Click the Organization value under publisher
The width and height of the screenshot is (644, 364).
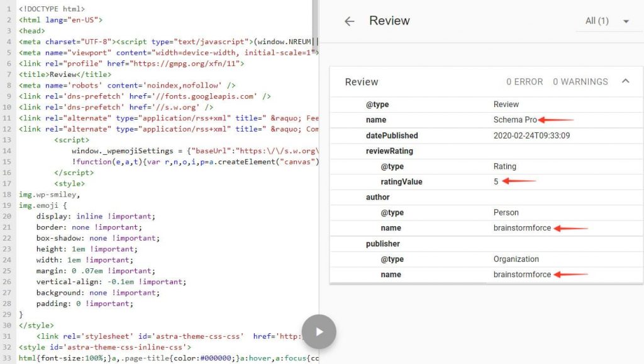pos(518,259)
